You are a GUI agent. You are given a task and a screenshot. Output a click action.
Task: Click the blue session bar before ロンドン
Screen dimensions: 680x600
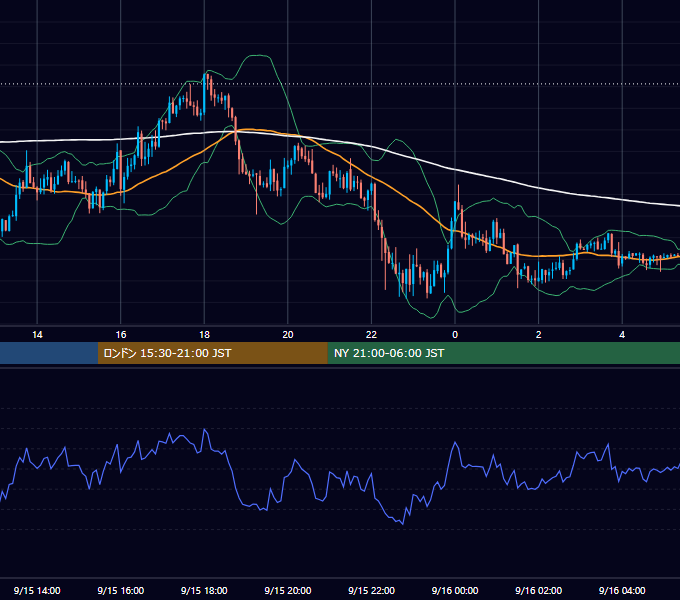49,353
